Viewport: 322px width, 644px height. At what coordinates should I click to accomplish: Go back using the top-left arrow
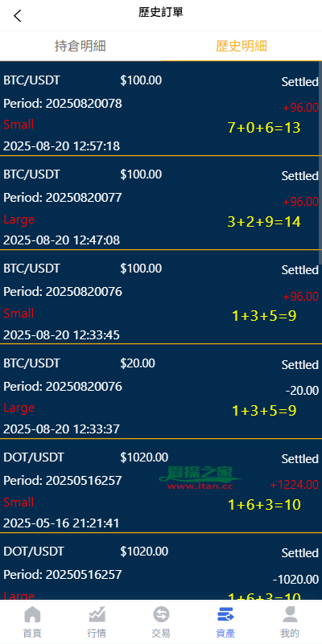(17, 16)
